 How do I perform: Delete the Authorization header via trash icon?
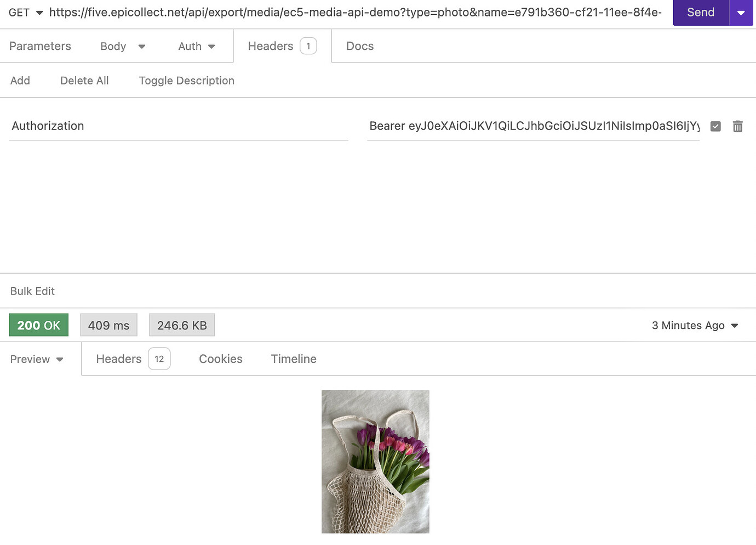737,126
